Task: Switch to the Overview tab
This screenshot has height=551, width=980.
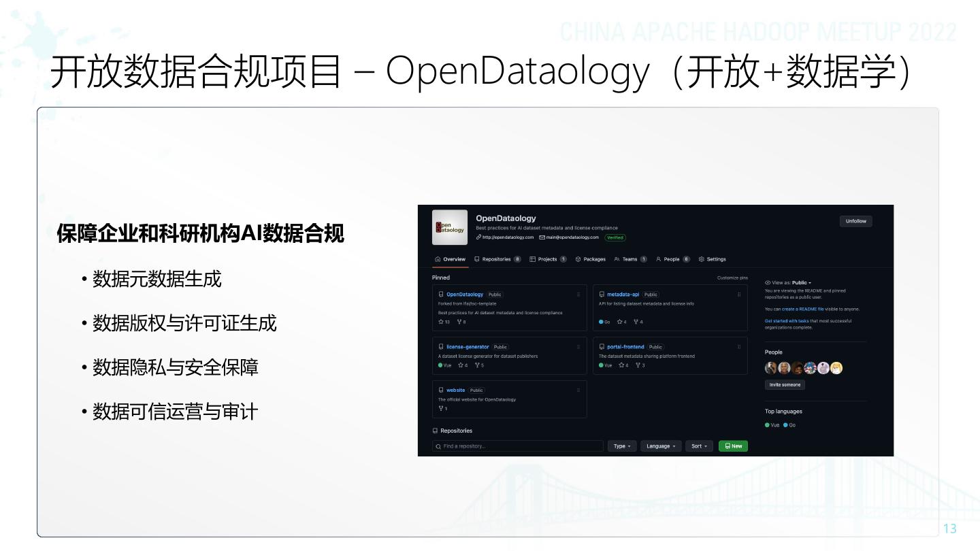Action: coord(451,259)
